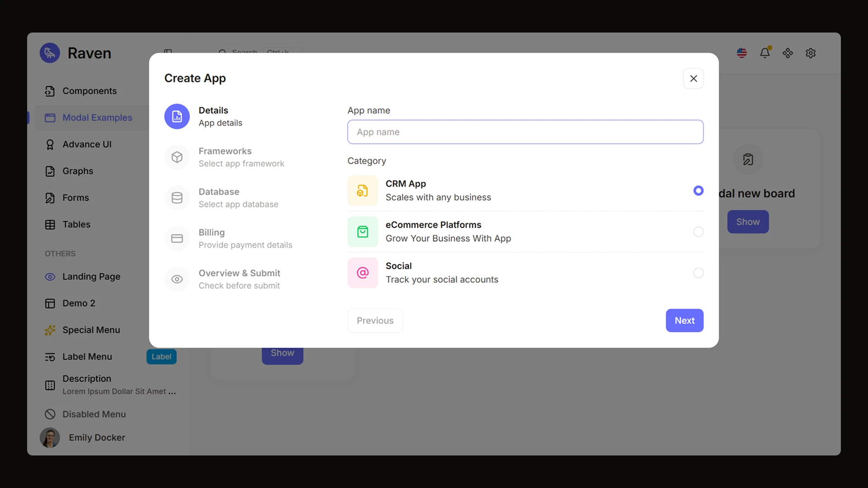Go to the Database step
868x488 pixels.
[222, 198]
